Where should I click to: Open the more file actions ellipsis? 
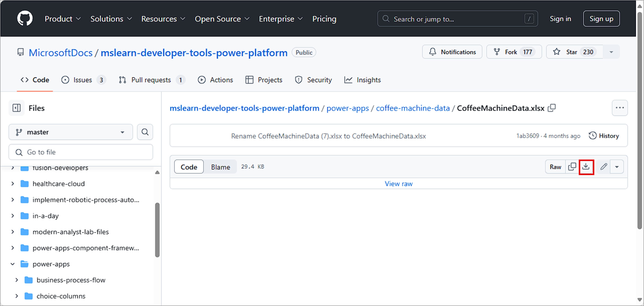(x=620, y=108)
